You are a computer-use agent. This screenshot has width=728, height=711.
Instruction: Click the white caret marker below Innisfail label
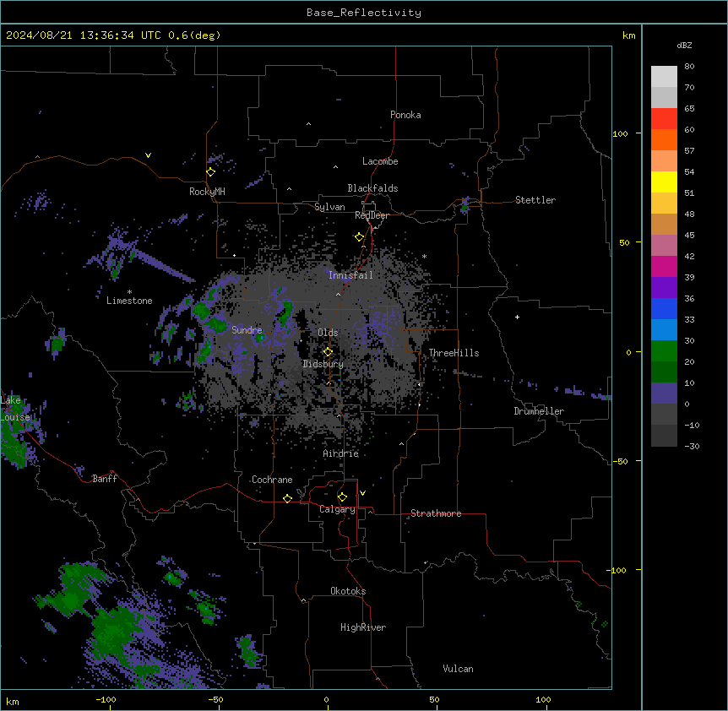coord(338,294)
